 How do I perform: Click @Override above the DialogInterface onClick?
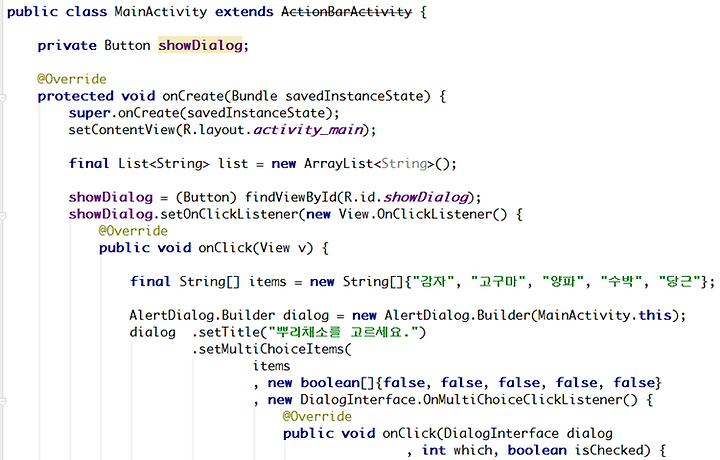point(317,416)
